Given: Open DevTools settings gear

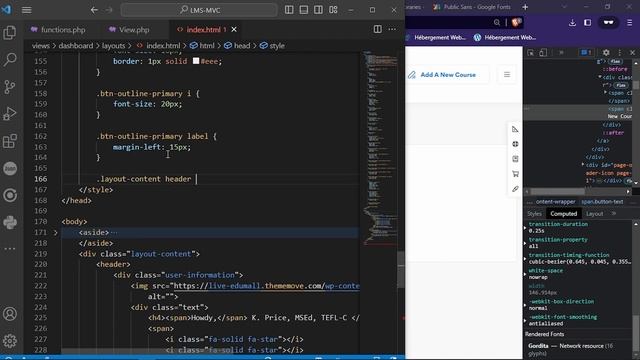Looking at the screenshot, I should 606,53.
